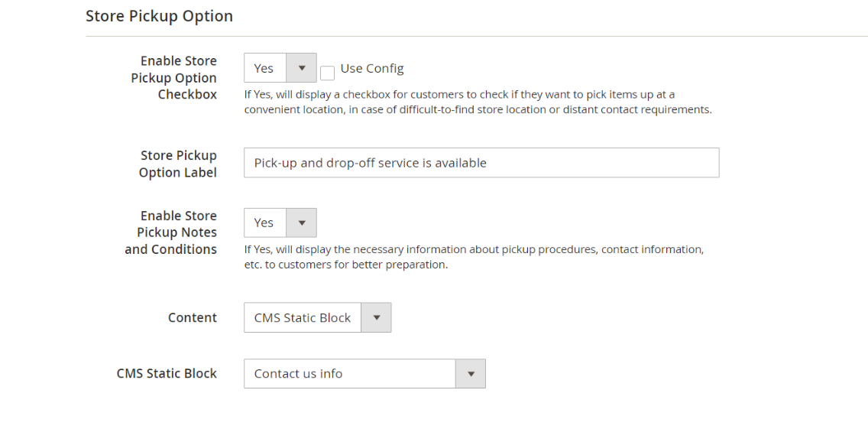Open the Contact us info select box
The image size is (868, 429).
tap(350, 373)
